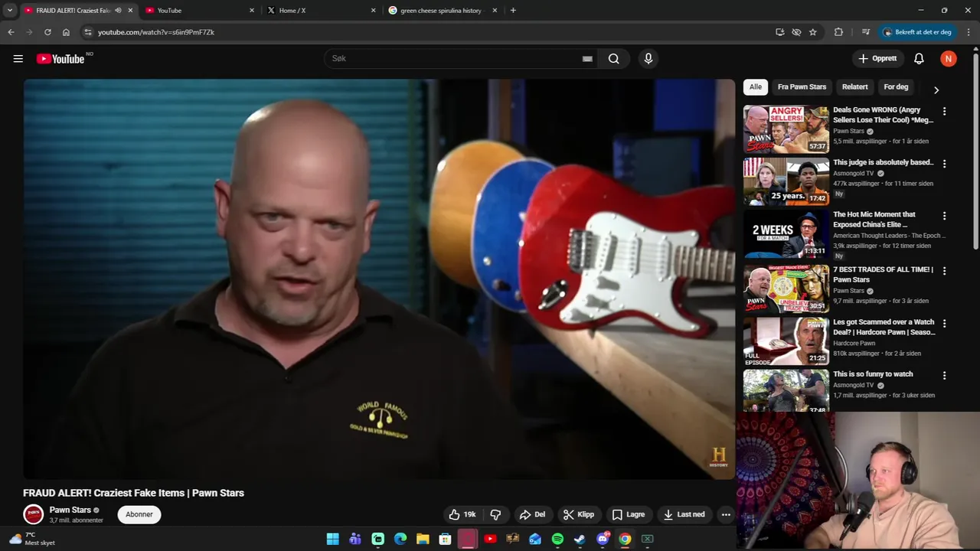Open the tab search dropdown arrow

click(10, 11)
